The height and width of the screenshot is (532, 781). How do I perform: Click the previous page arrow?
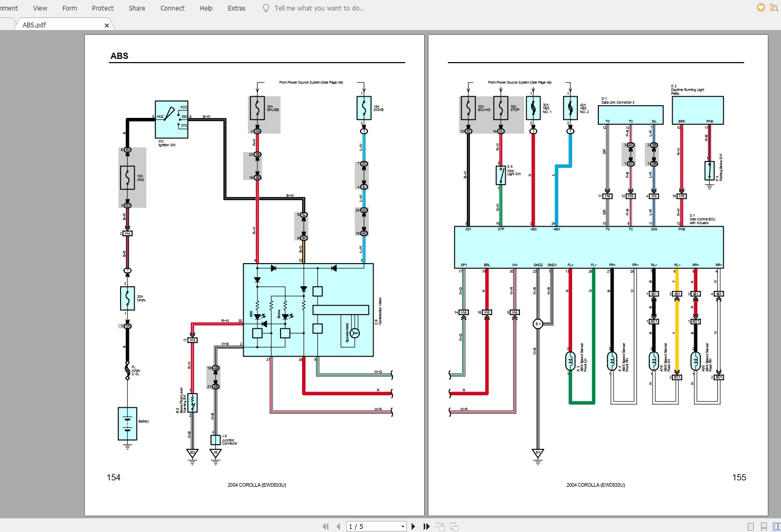click(338, 526)
